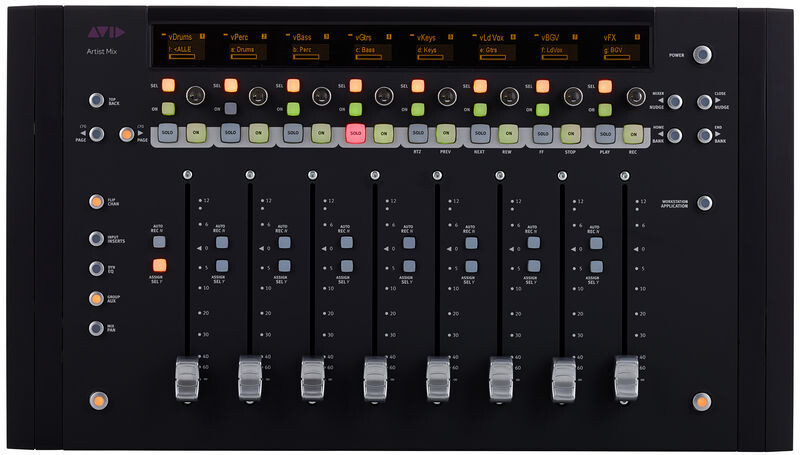Tap the lit orange right PAGE button
800x455 pixels.
tap(126, 134)
